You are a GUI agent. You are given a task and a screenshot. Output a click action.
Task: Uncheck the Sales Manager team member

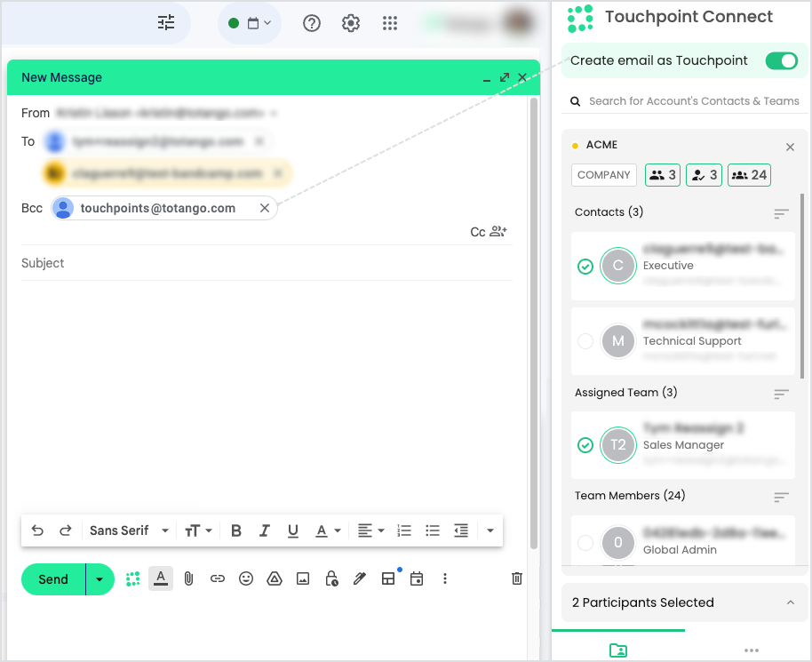[x=585, y=445]
